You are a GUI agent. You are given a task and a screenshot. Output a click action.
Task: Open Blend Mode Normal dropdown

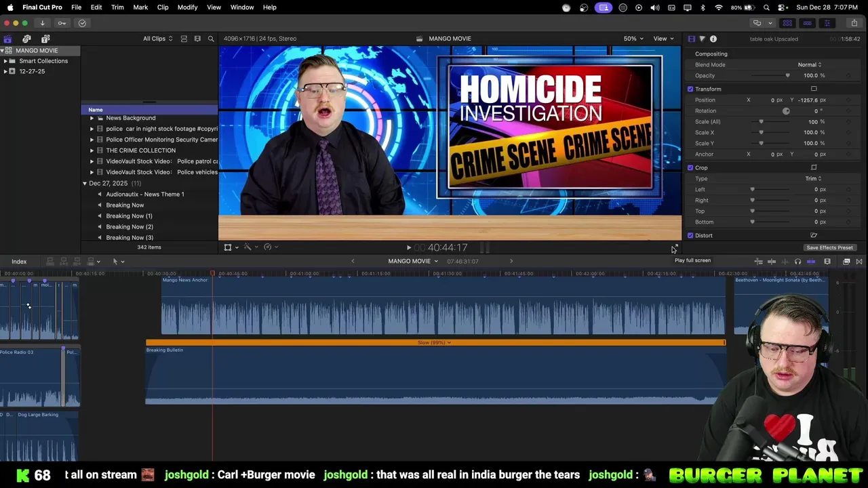[809, 65]
